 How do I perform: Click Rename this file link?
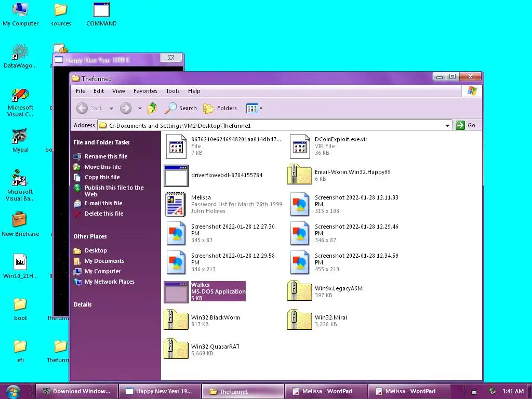(106, 156)
